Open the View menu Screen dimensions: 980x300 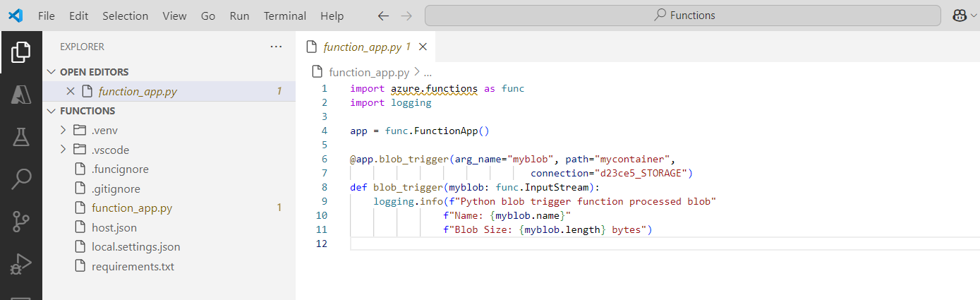tap(174, 16)
